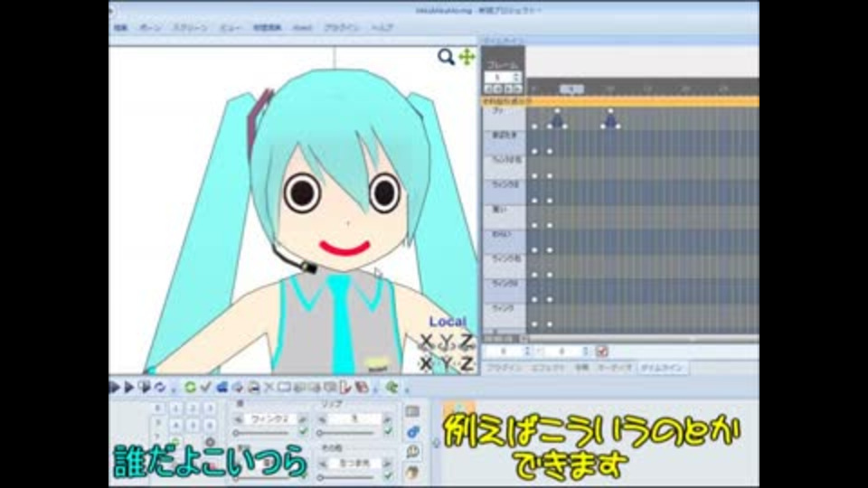This screenshot has width=868, height=488.
Task: Toggle the red checkbox below the timeline
Action: 602,352
